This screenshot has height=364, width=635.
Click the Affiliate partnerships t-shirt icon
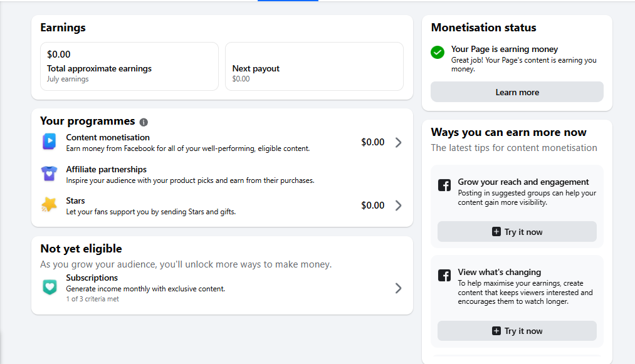[x=49, y=174]
